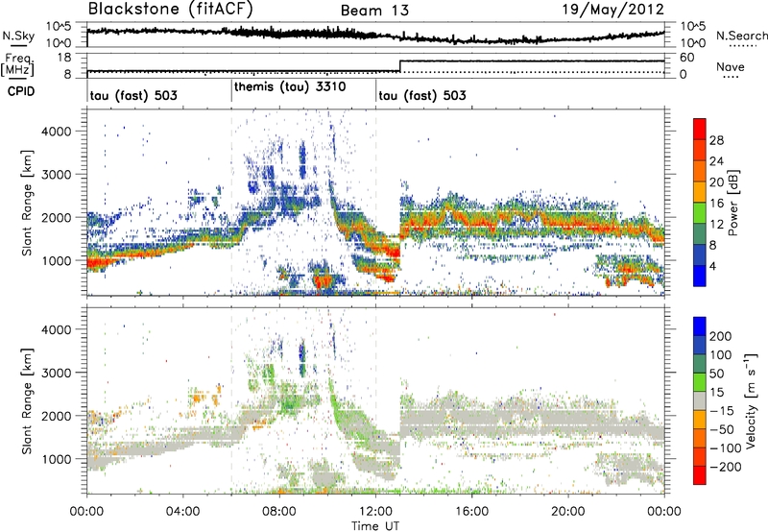Screen dimensions: 768x532
Task: Click the "16" label on the Power color bar
Action: [x=716, y=204]
